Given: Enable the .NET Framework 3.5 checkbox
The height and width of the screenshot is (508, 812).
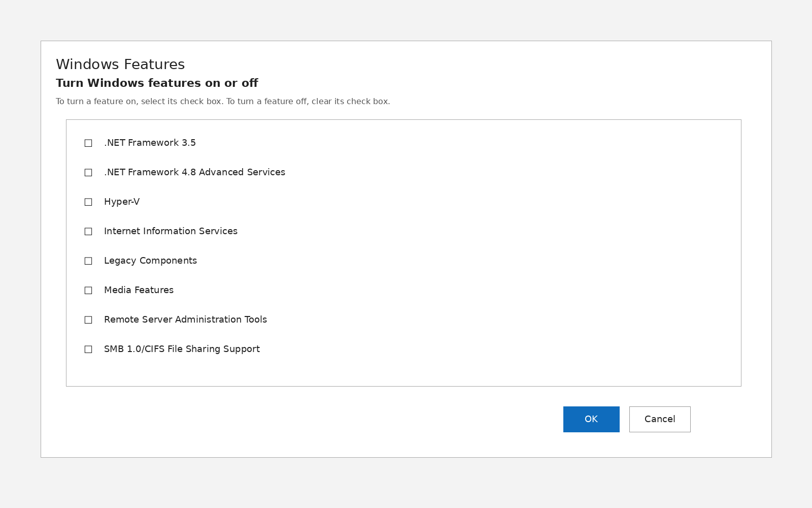Looking at the screenshot, I should [x=88, y=143].
